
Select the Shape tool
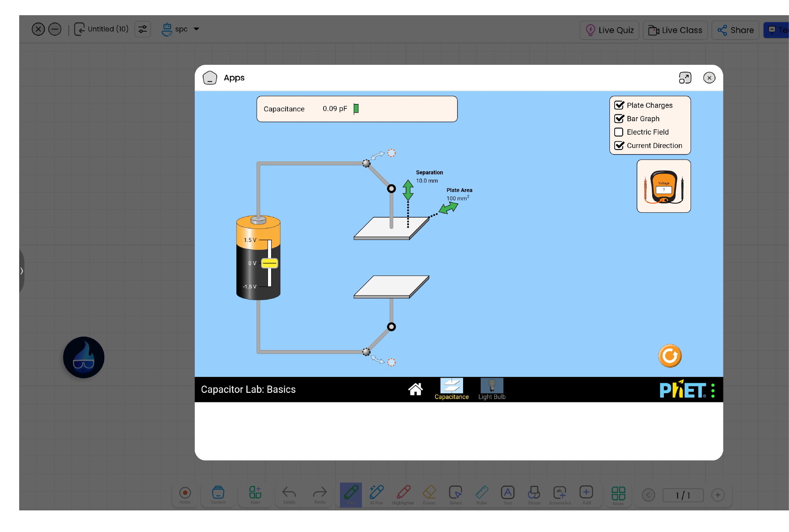534,495
